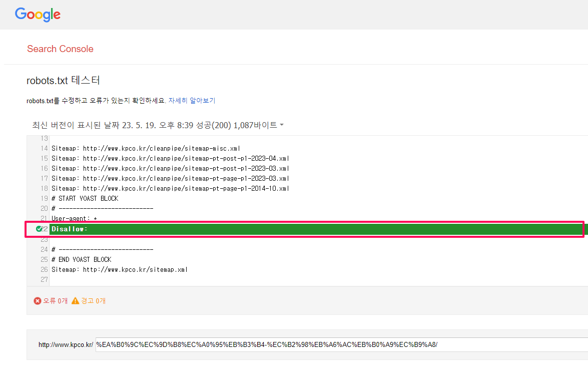Screen dimensions: 588x379
Task: Click the URL path input field
Action: (x=340, y=344)
